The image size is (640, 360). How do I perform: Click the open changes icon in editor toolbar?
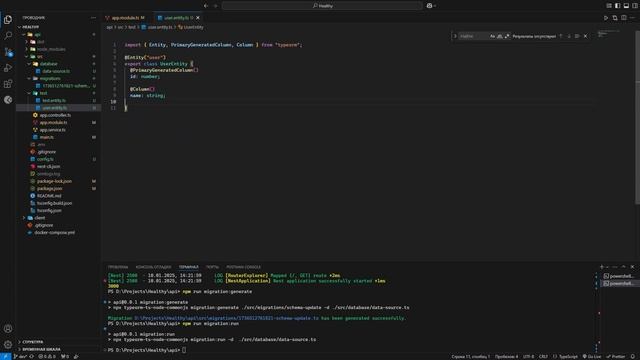(x=615, y=18)
